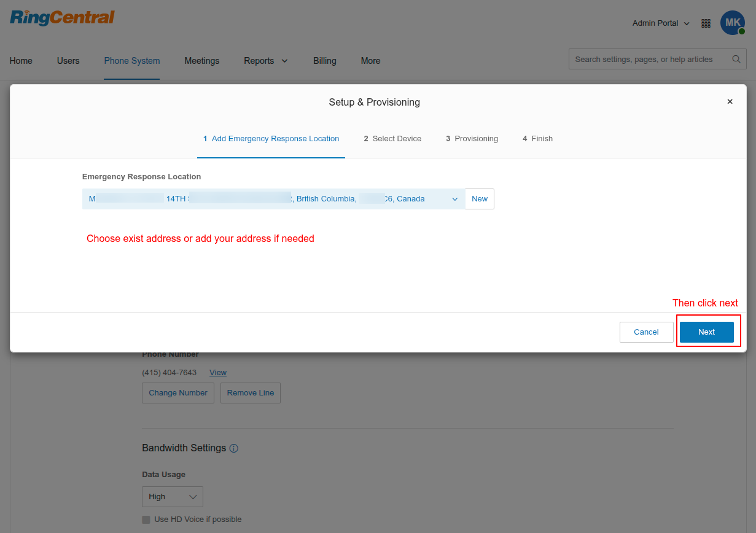Screen dimensions: 756x533
Task: Expand the Reports menu
Action: (265, 61)
